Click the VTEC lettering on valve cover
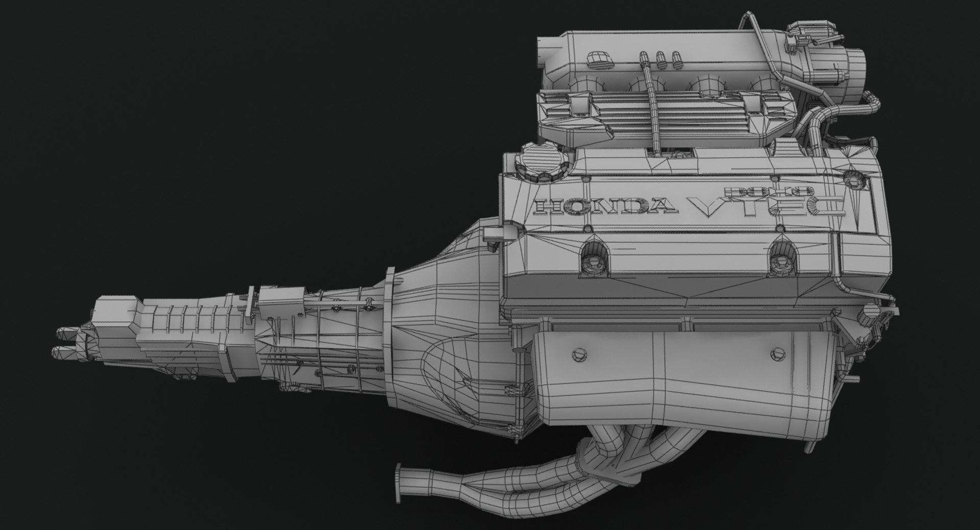The width and height of the screenshot is (980, 530). tap(767, 207)
